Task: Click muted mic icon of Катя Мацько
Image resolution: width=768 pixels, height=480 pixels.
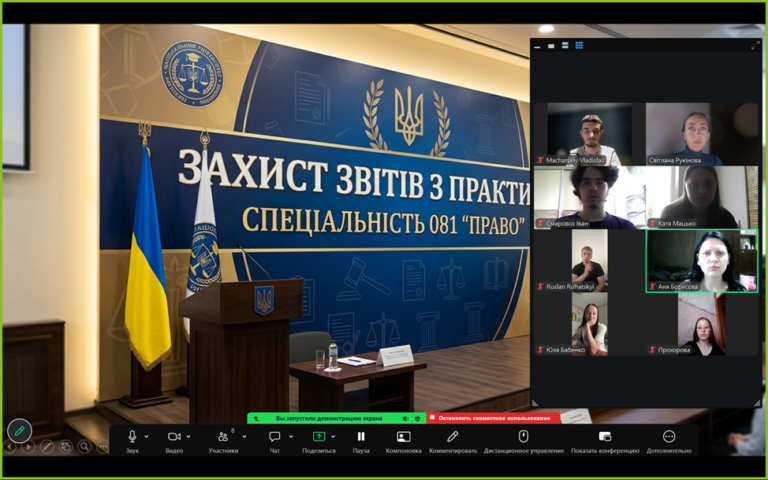Action: (652, 223)
